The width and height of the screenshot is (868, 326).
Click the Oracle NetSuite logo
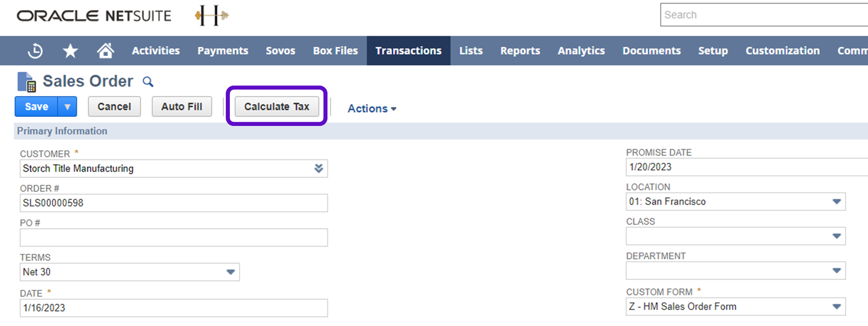(94, 16)
